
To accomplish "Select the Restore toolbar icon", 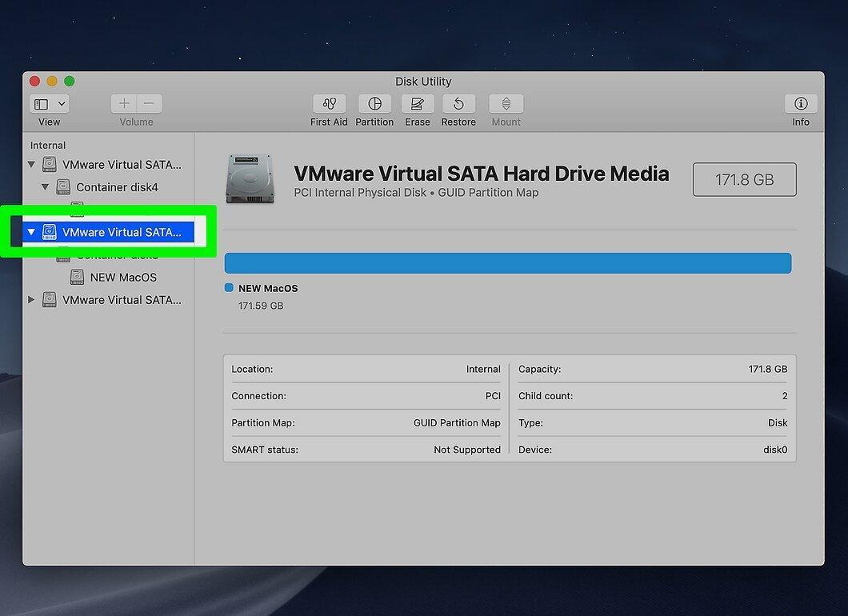I will pyautogui.click(x=458, y=103).
